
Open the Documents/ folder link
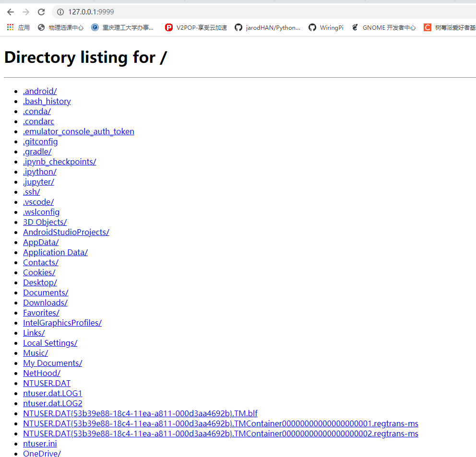point(46,293)
